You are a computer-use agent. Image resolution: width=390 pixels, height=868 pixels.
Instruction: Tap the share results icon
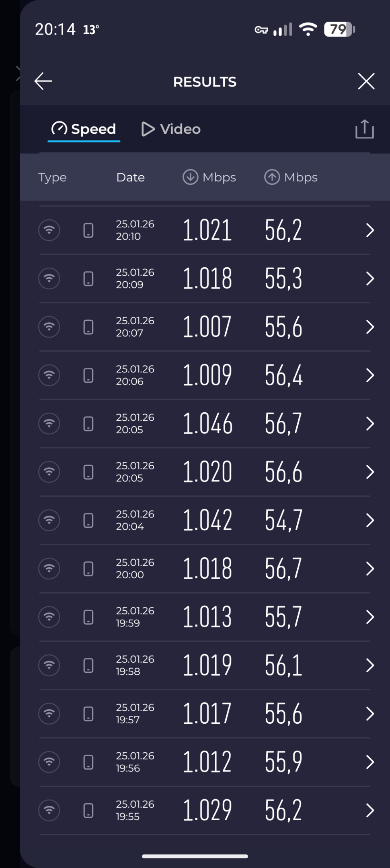click(x=365, y=129)
